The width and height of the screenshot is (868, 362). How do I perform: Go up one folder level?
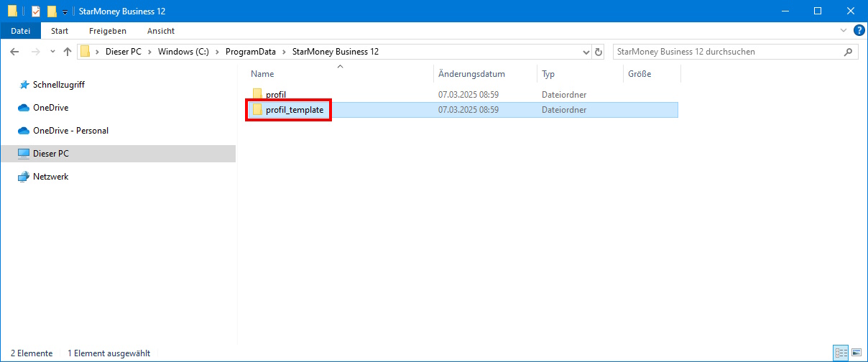click(68, 52)
